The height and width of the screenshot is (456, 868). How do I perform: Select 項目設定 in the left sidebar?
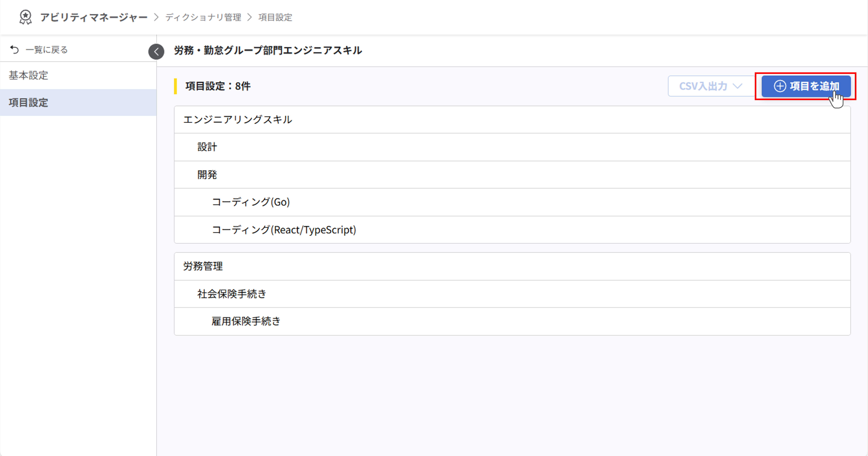[x=28, y=103]
